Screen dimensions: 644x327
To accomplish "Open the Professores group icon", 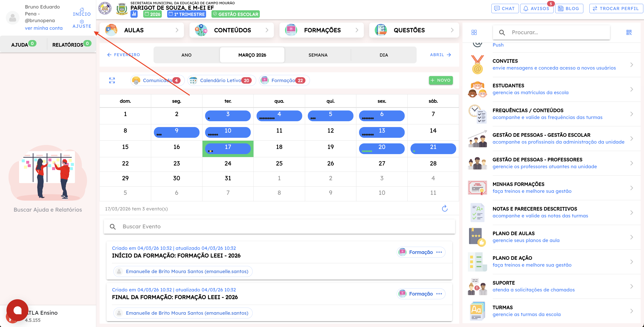I will (x=477, y=163).
